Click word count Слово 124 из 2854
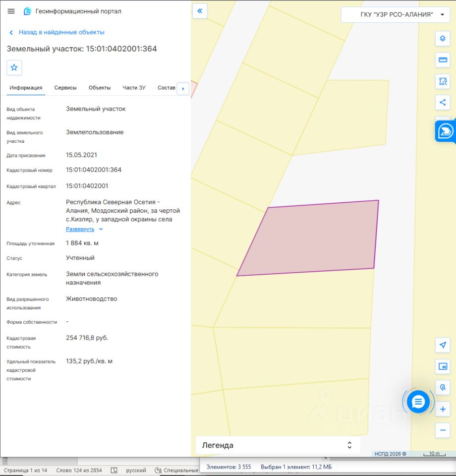 tap(79, 470)
